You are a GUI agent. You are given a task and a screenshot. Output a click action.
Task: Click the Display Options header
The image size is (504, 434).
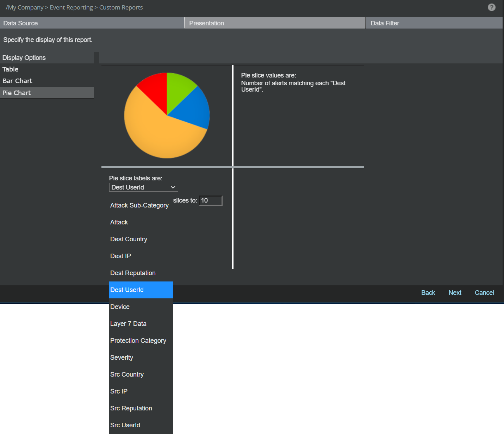[x=47, y=58]
